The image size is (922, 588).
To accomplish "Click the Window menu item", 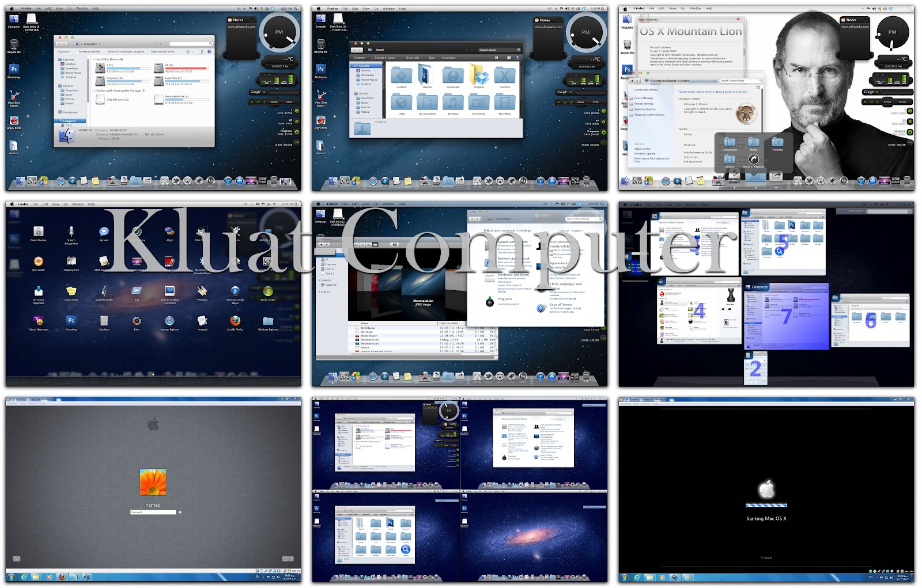I will click(82, 9).
